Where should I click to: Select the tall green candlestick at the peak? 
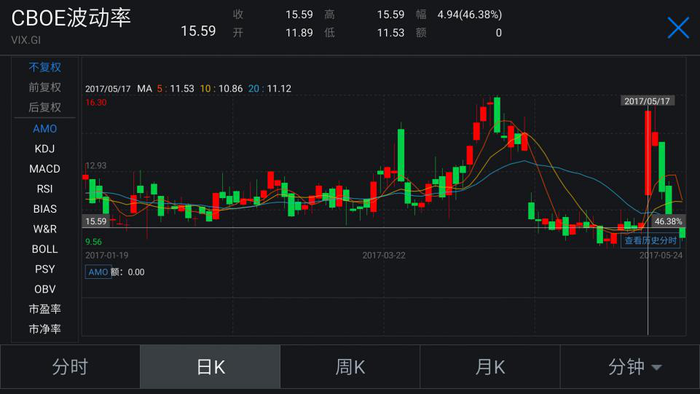point(497,115)
